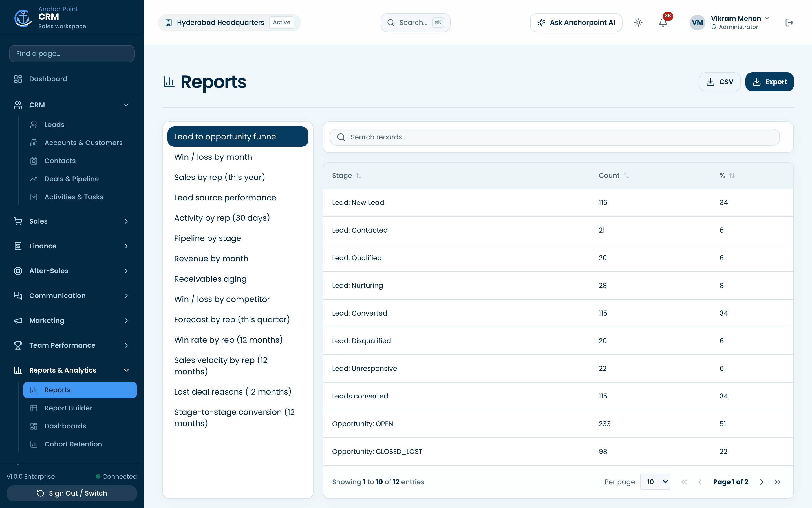
Task: Click the Search records field
Action: [x=555, y=137]
